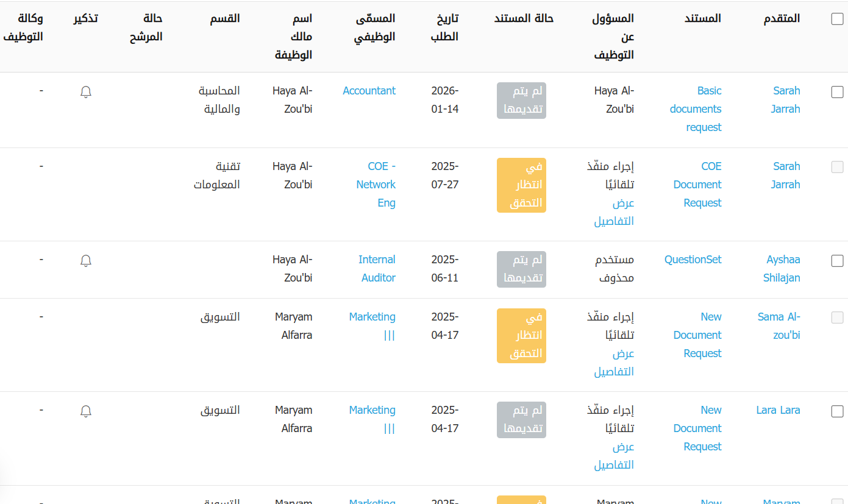Open the COE Document Request document
Image resolution: width=848 pixels, height=504 pixels.
(x=697, y=185)
